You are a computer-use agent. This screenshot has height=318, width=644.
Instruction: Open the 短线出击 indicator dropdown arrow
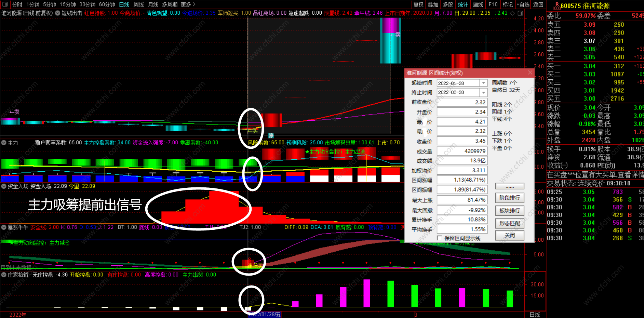(57, 13)
